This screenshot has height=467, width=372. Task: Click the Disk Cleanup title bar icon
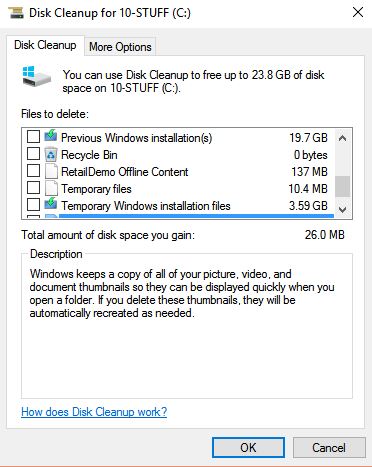pyautogui.click(x=16, y=13)
